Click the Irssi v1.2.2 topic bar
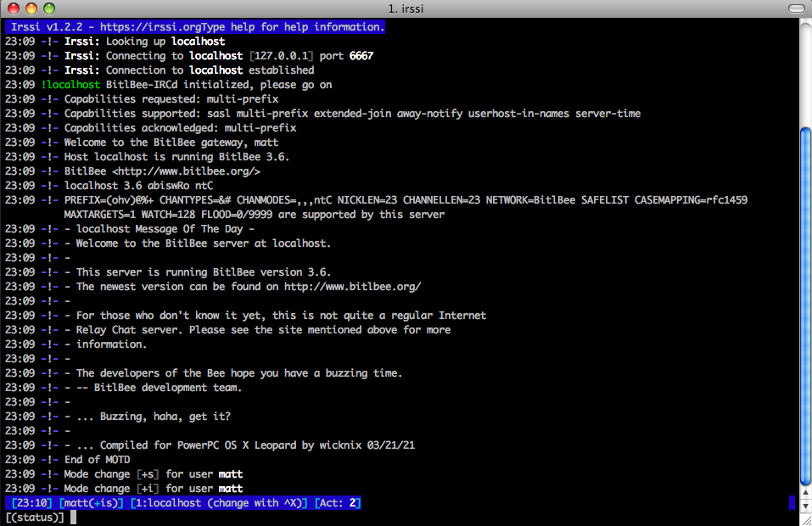Image resolution: width=812 pixels, height=526 pixels. pyautogui.click(x=195, y=27)
